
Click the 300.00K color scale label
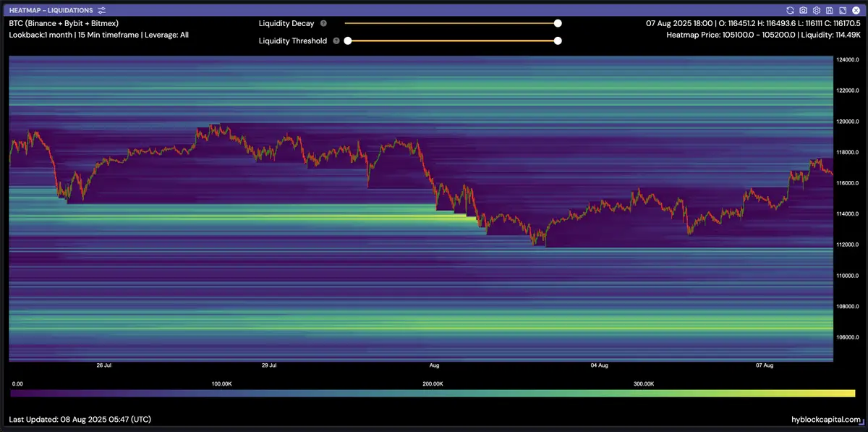644,384
